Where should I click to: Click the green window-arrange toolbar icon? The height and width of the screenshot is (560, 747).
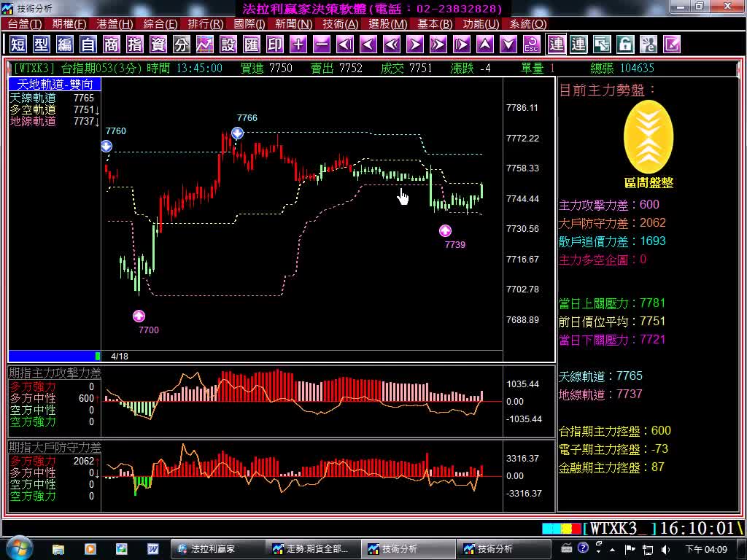pyautogui.click(x=602, y=44)
